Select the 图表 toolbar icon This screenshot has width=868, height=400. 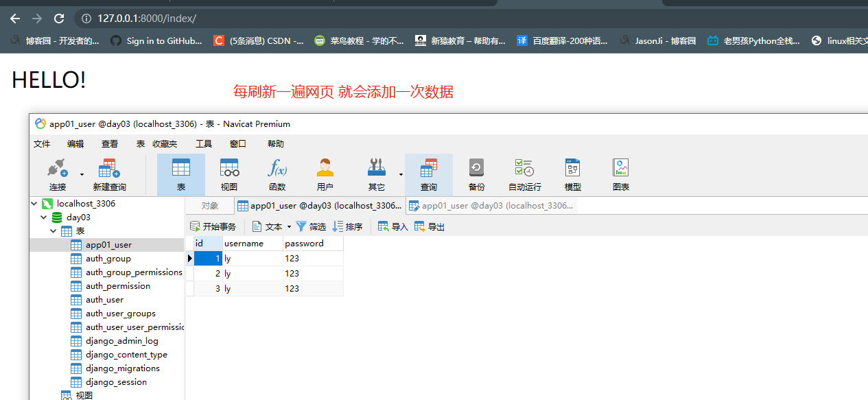pos(621,174)
